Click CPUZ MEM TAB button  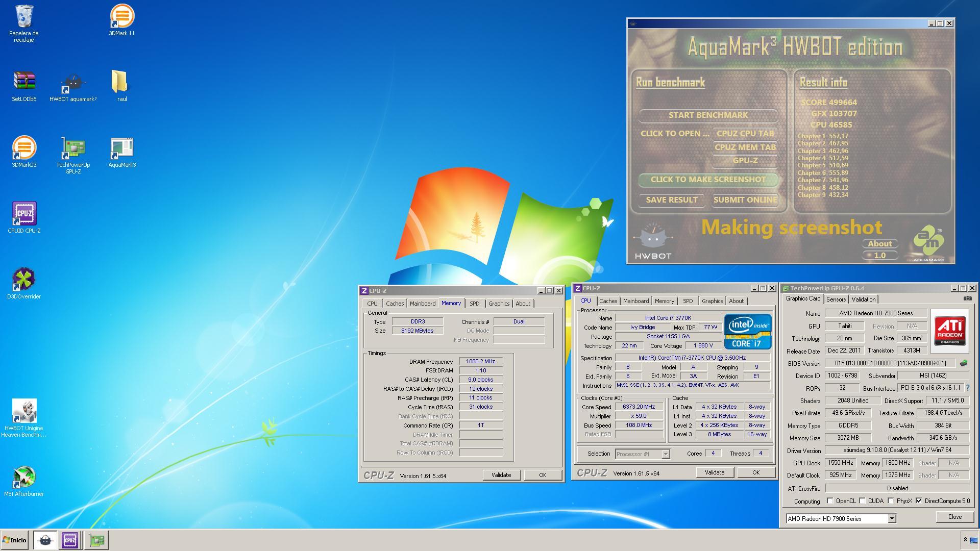tap(745, 147)
